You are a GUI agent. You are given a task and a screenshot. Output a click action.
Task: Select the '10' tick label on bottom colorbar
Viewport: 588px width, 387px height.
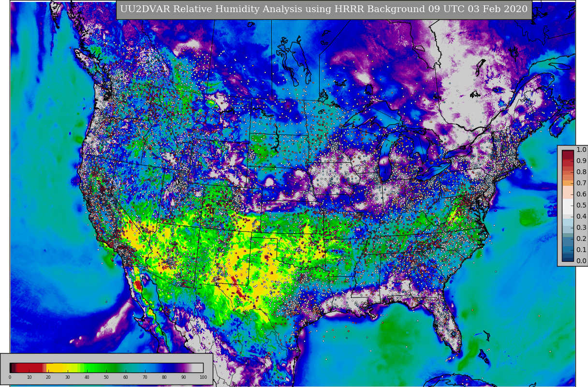click(29, 377)
